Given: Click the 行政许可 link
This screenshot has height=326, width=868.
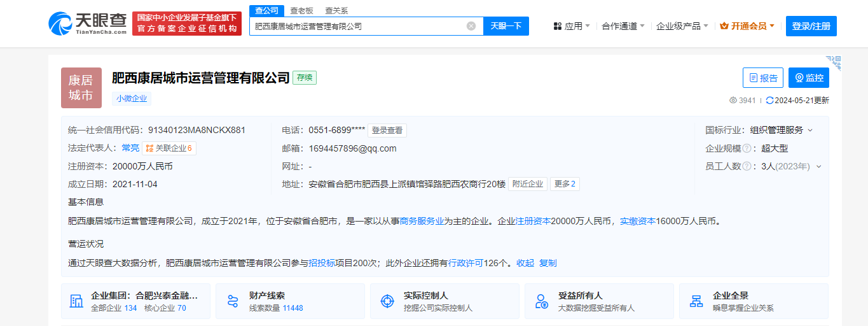Looking at the screenshot, I should [466, 263].
